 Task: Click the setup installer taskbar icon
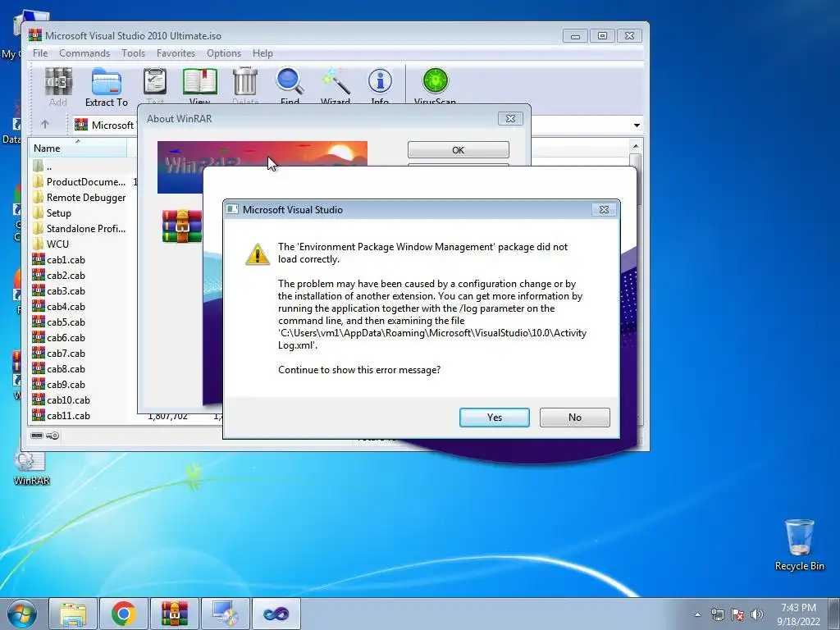point(226,614)
